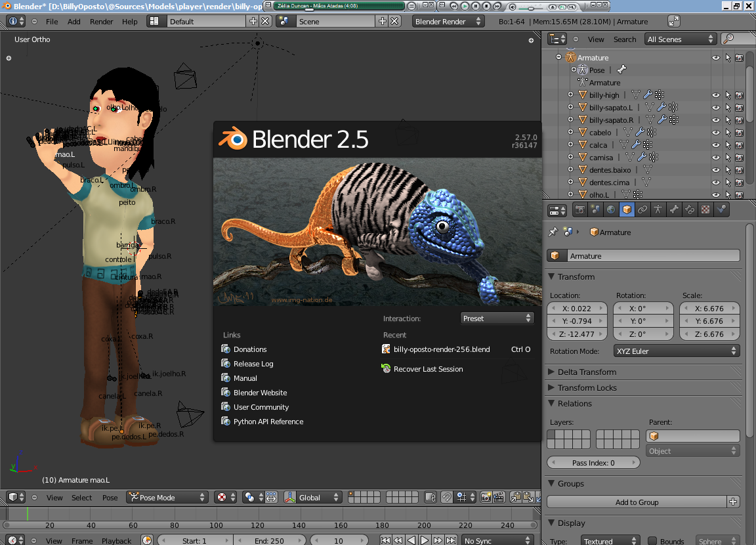756x545 pixels.
Task: Open the Help menu
Action: [130, 21]
